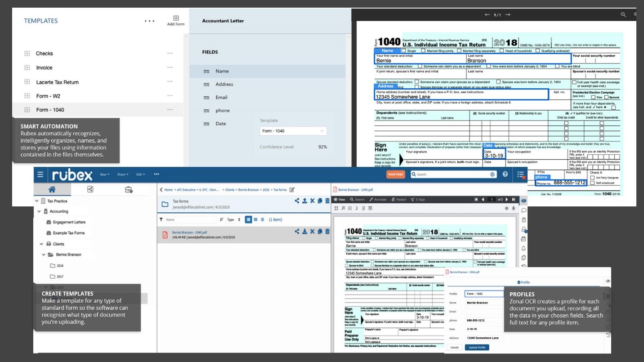Screen dimensions: 644x362
Task: Toggle the preview eye icon in viewer sidebar
Action: (x=523, y=201)
